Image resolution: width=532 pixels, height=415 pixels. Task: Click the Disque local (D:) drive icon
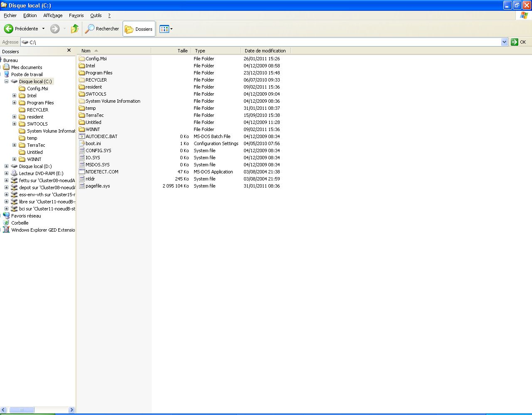(14, 166)
